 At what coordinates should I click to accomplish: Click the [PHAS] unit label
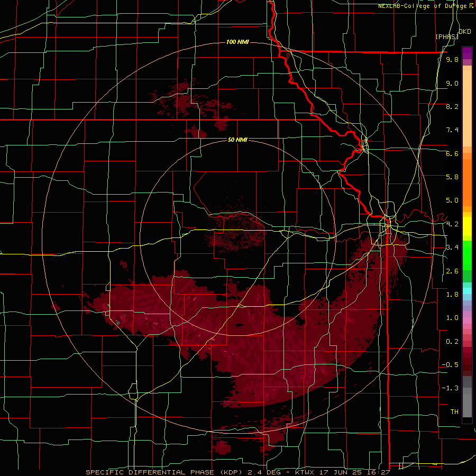tap(447, 36)
